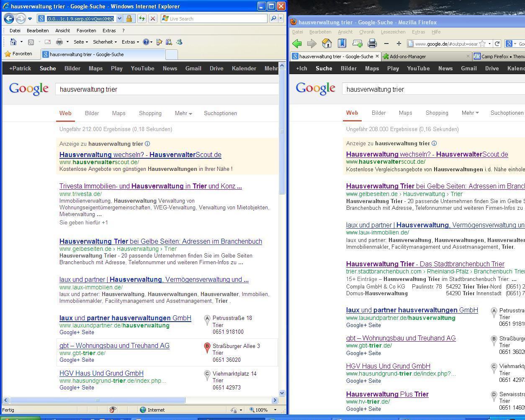
Task: Open the Firefox bookmarks icon
Action: [x=342, y=44]
